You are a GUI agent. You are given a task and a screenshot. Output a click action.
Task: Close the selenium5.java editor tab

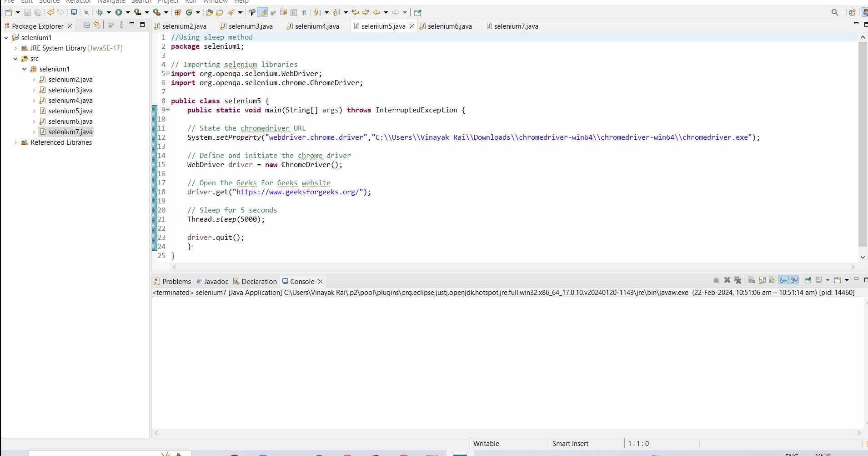412,26
